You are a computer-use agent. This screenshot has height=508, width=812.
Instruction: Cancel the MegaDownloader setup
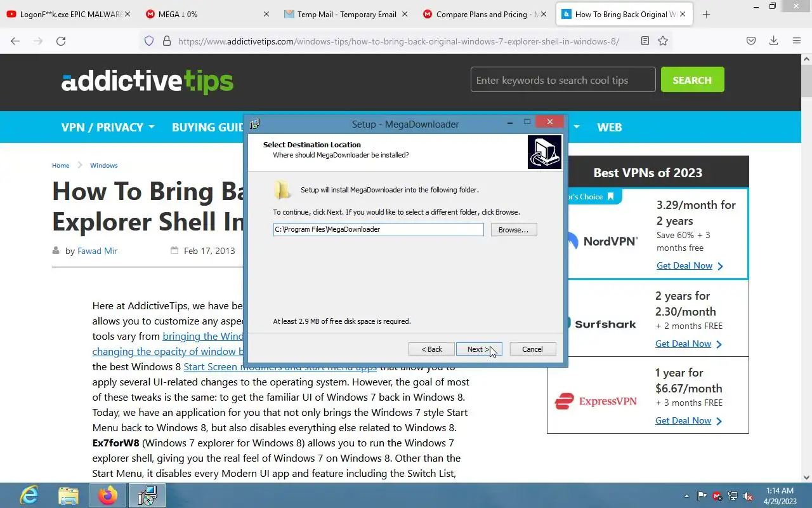532,349
